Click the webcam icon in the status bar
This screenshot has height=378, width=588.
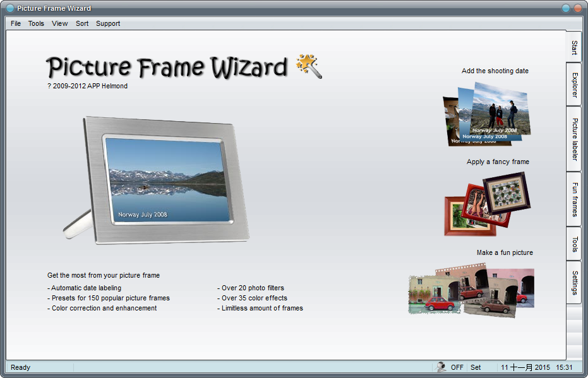click(x=440, y=367)
